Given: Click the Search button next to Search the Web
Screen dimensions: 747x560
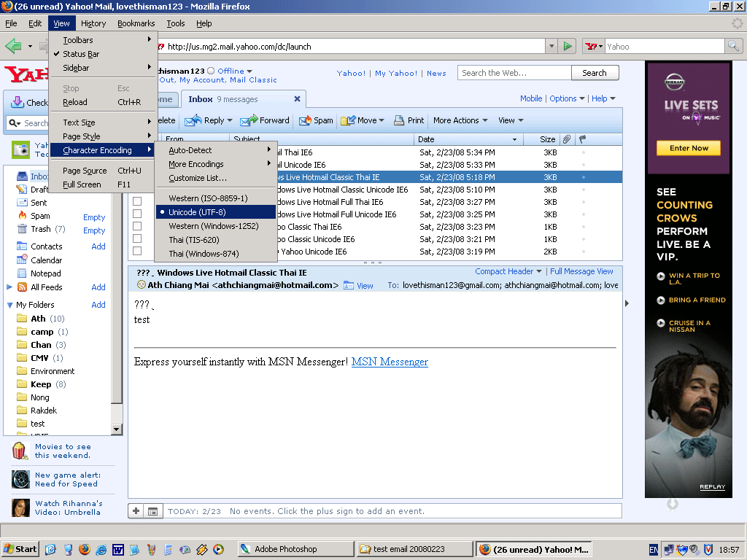Looking at the screenshot, I should point(595,73).
